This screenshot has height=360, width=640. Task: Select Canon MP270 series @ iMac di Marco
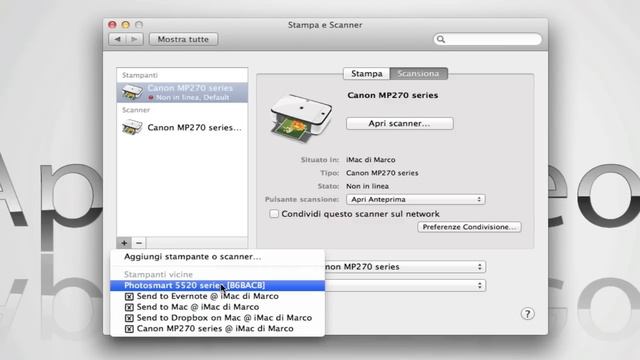pos(217,329)
